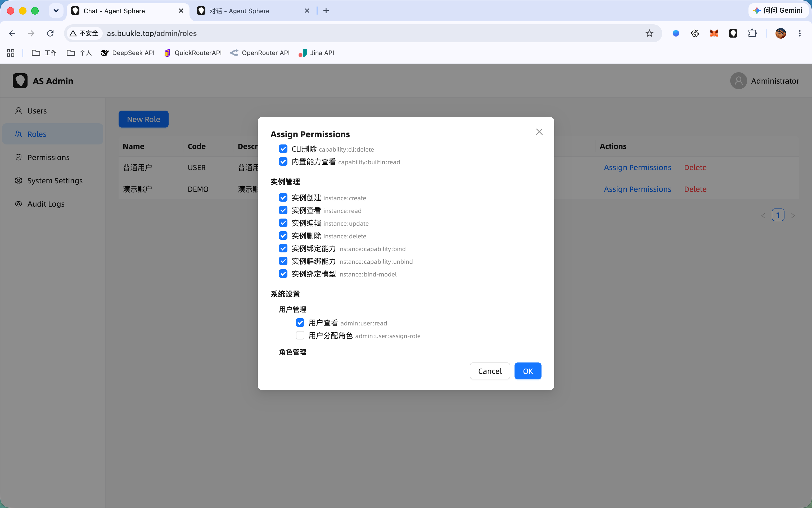Reload the current page

pos(50,33)
